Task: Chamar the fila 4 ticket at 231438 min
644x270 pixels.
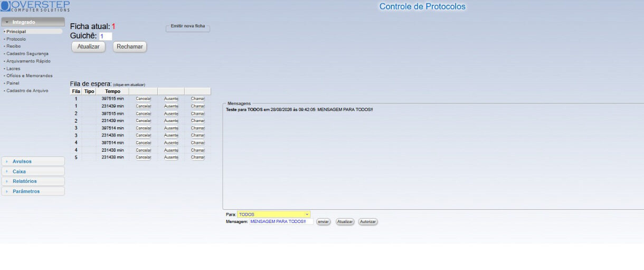Action: [x=197, y=150]
